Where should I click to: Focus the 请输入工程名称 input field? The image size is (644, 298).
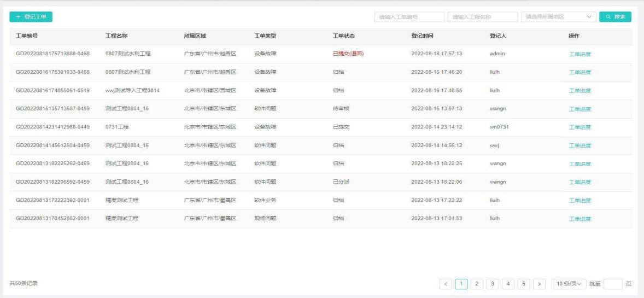pos(482,17)
